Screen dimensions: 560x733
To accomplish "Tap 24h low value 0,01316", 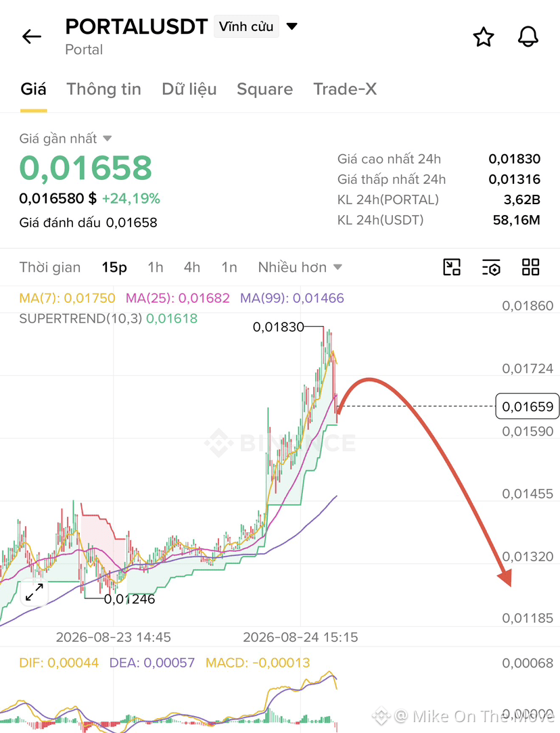I will click(x=514, y=179).
